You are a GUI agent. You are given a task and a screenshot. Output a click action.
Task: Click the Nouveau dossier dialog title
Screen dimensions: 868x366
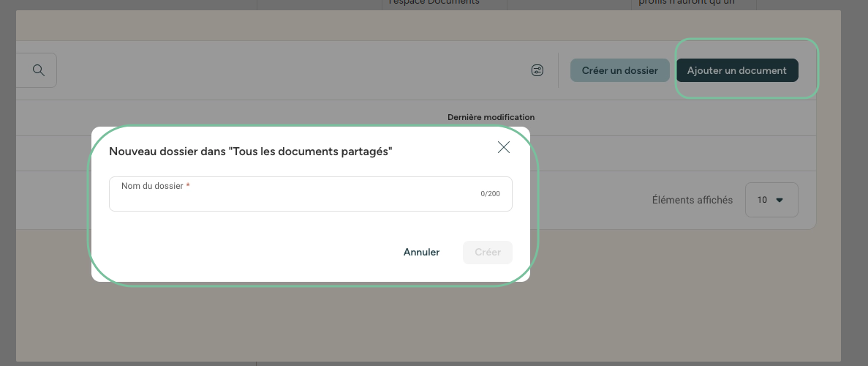250,151
